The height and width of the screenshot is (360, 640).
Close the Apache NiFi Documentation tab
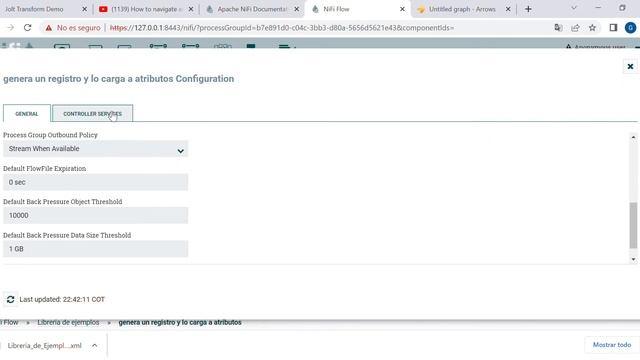[297, 9]
